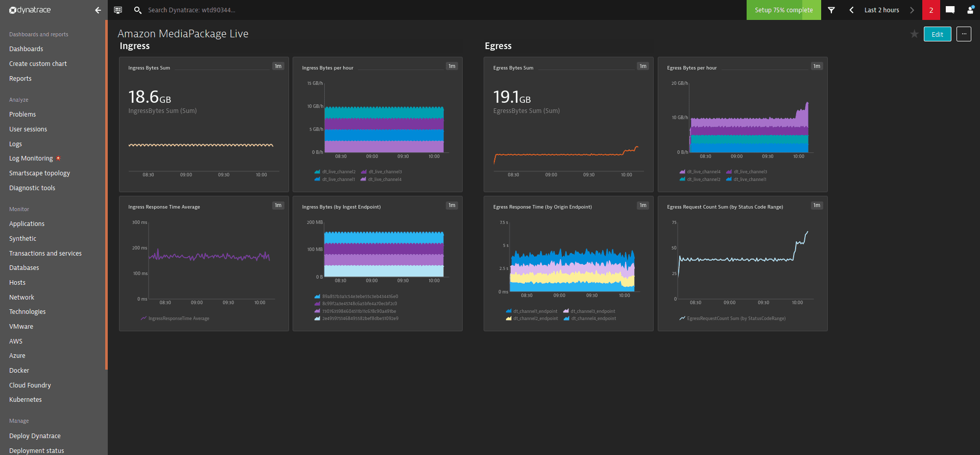
Task: Open Deployment status
Action: (37, 451)
